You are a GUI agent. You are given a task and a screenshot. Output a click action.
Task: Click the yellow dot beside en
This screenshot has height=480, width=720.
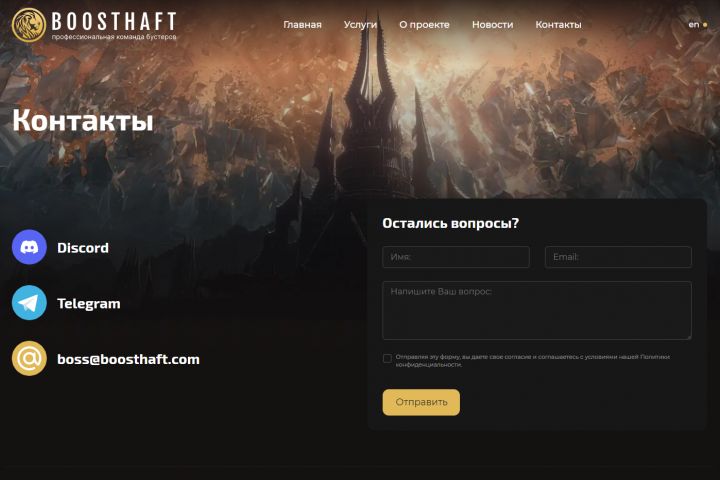coord(705,25)
